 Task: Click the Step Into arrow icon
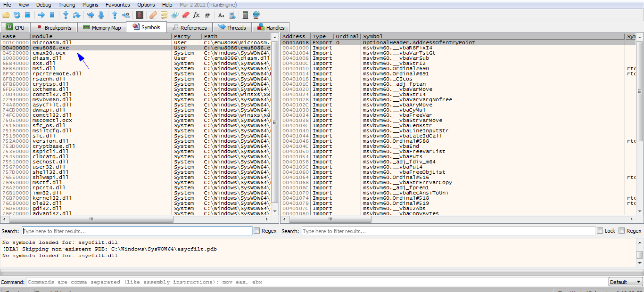66,15
